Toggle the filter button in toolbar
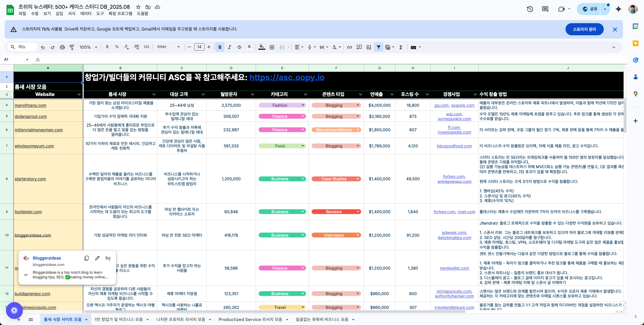Viewport: 644px width, 325px height. pos(378,47)
